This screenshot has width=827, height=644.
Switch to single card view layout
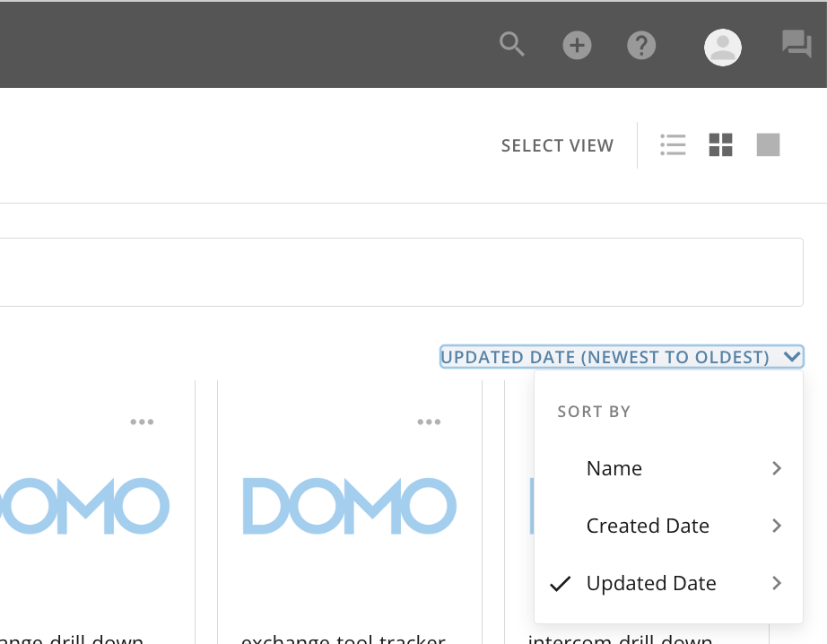pos(768,144)
